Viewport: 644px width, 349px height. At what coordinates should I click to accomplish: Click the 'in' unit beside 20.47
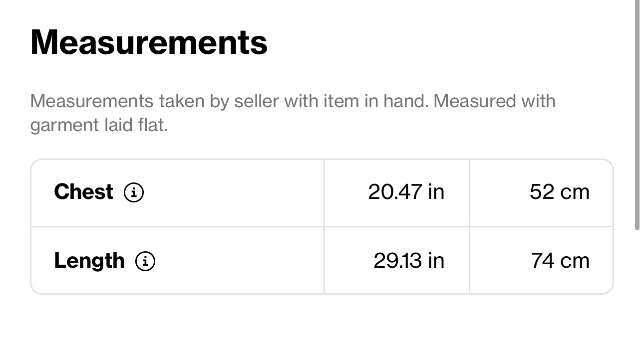click(436, 192)
